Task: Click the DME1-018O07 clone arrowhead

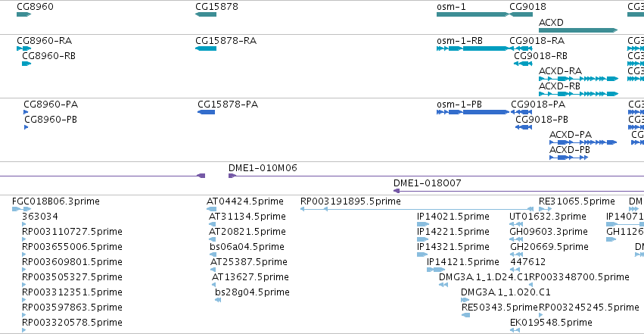Action: pyautogui.click(x=397, y=191)
